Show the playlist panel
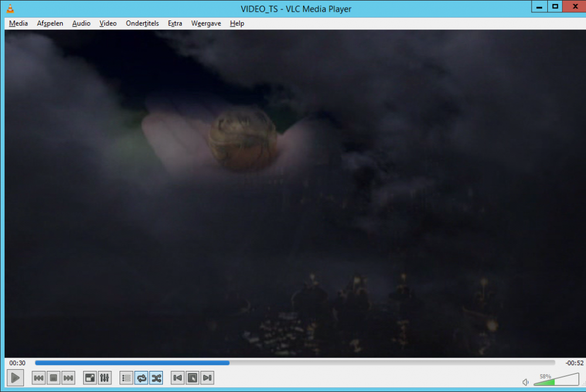Image resolution: width=586 pixels, height=392 pixels. 126,378
